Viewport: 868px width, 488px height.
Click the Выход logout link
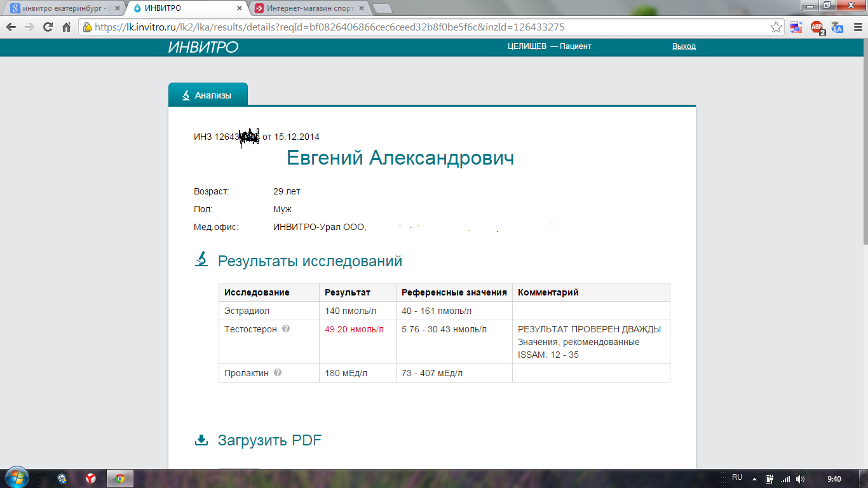(x=684, y=46)
